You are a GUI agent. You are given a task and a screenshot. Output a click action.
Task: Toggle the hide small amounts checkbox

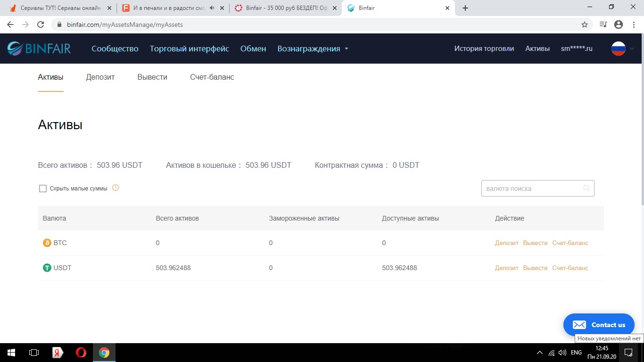pos(43,189)
